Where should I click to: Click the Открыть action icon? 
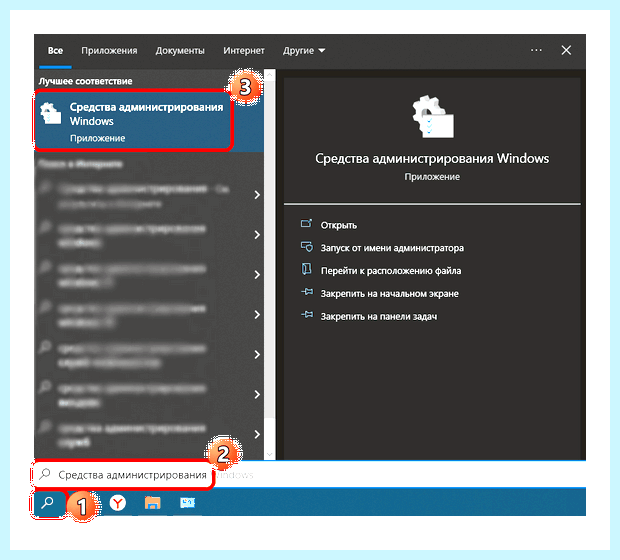[306, 224]
